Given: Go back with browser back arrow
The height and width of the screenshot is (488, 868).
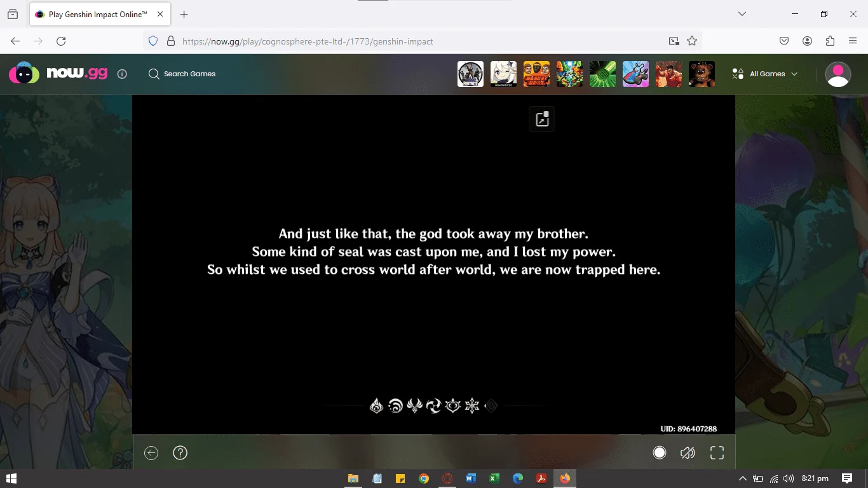Looking at the screenshot, I should pos(15,41).
